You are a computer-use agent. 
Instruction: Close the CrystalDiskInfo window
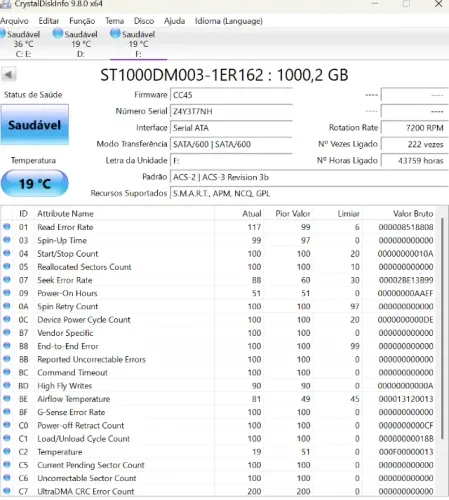(439, 4)
